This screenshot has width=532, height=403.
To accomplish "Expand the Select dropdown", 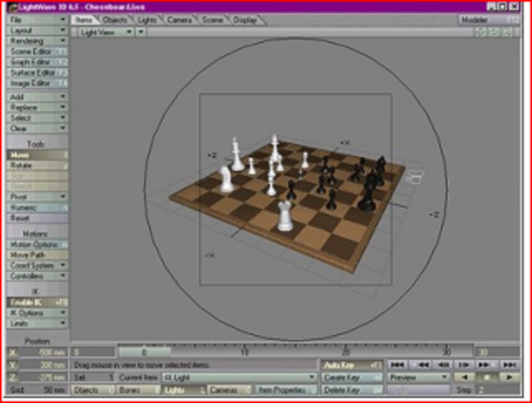I will (x=37, y=118).
